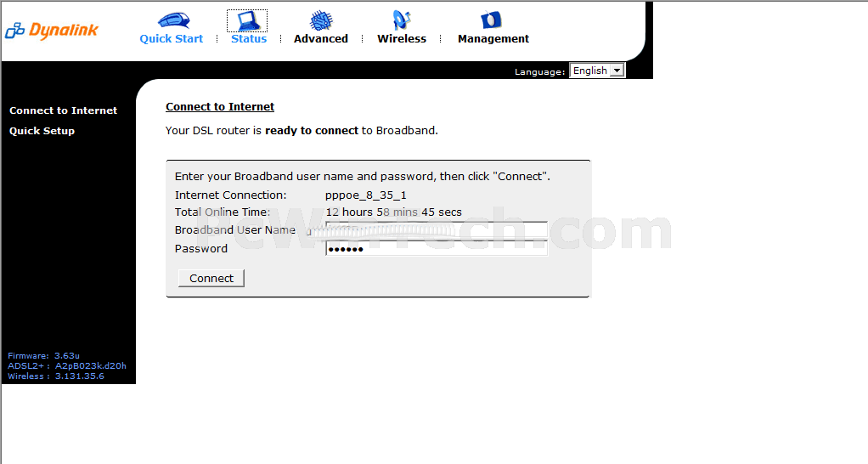Click the Wireless antenna icon
The width and height of the screenshot is (868, 464).
pos(401,20)
